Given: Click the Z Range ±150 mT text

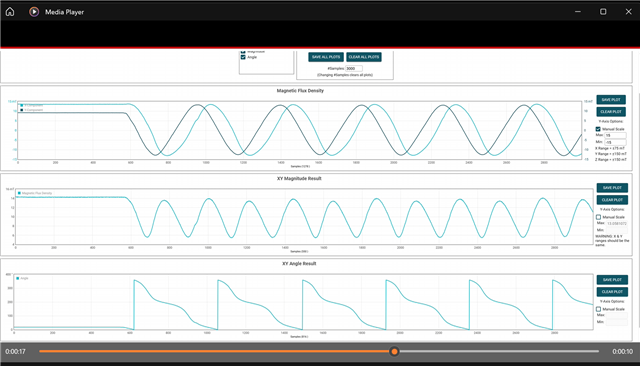Looking at the screenshot, I should click(x=611, y=160).
